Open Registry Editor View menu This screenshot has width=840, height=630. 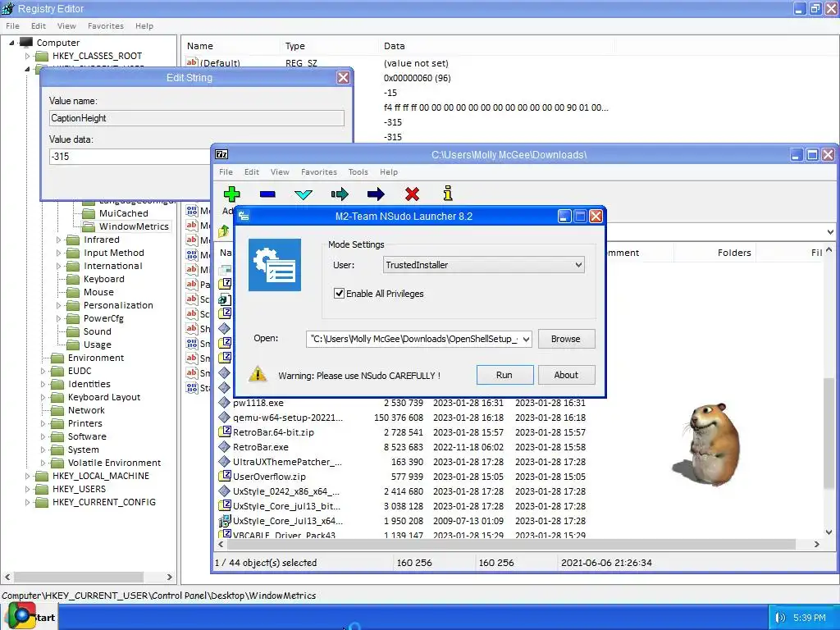66,25
